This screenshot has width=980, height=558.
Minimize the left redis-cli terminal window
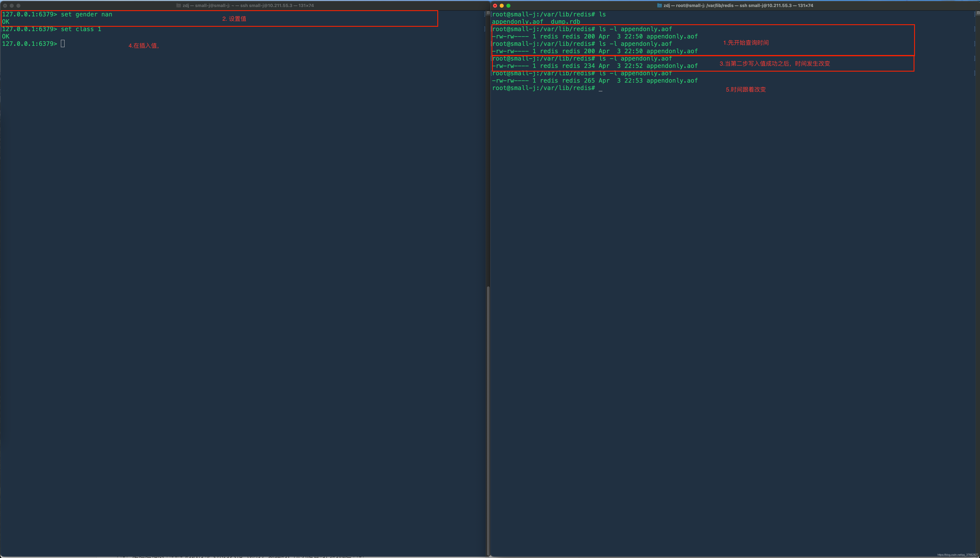tap(12, 5)
